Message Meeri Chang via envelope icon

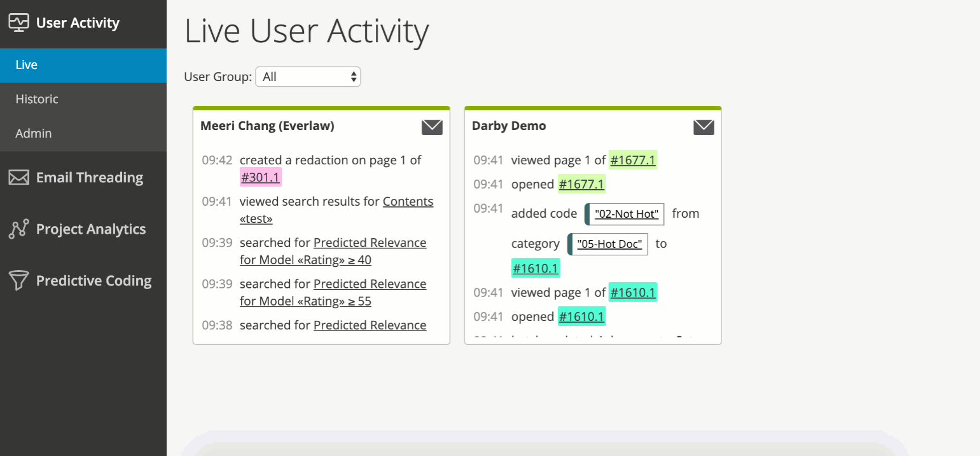coord(432,127)
